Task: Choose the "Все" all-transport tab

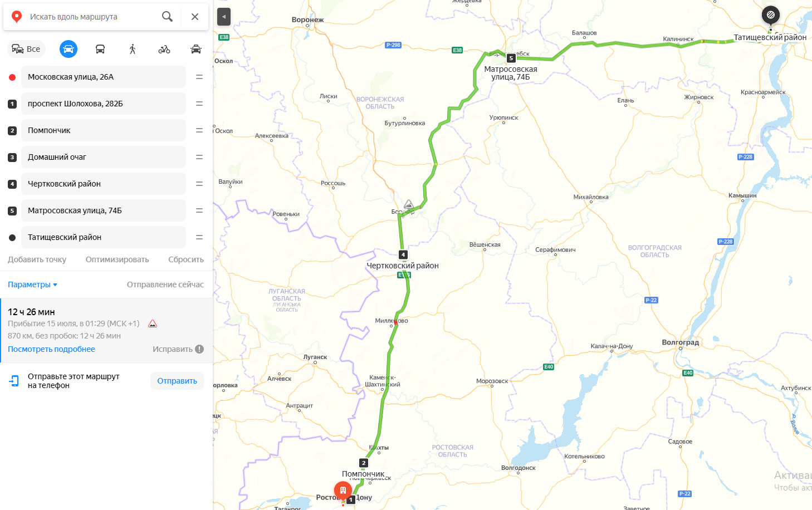Action: pyautogui.click(x=26, y=49)
